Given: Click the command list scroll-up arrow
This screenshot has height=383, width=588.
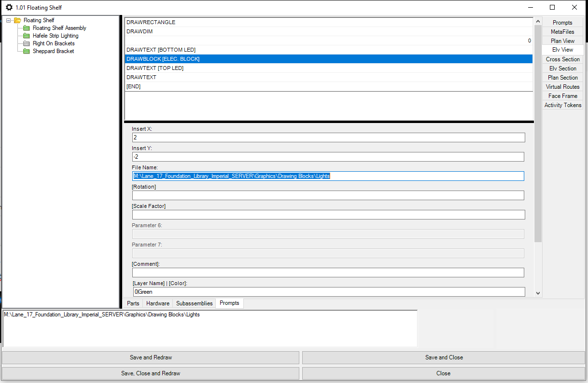Looking at the screenshot, I should point(538,21).
